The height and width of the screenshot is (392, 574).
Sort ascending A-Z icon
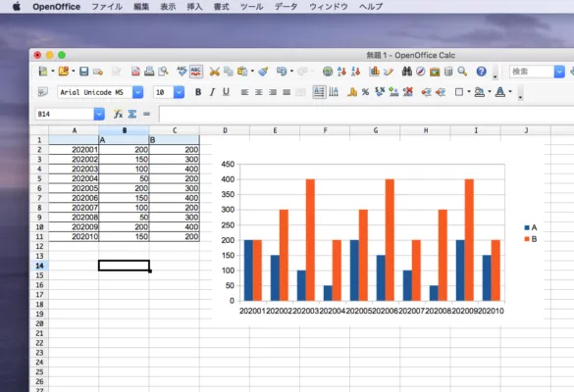341,72
